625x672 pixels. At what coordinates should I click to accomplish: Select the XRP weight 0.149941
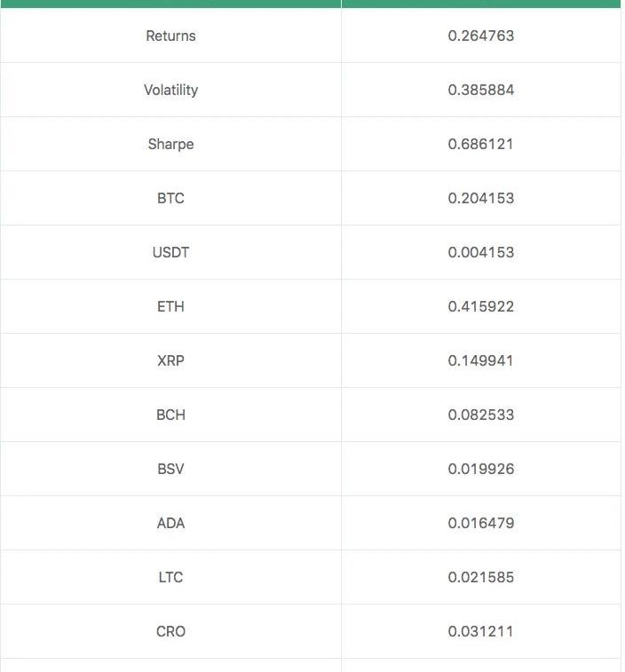click(x=480, y=360)
